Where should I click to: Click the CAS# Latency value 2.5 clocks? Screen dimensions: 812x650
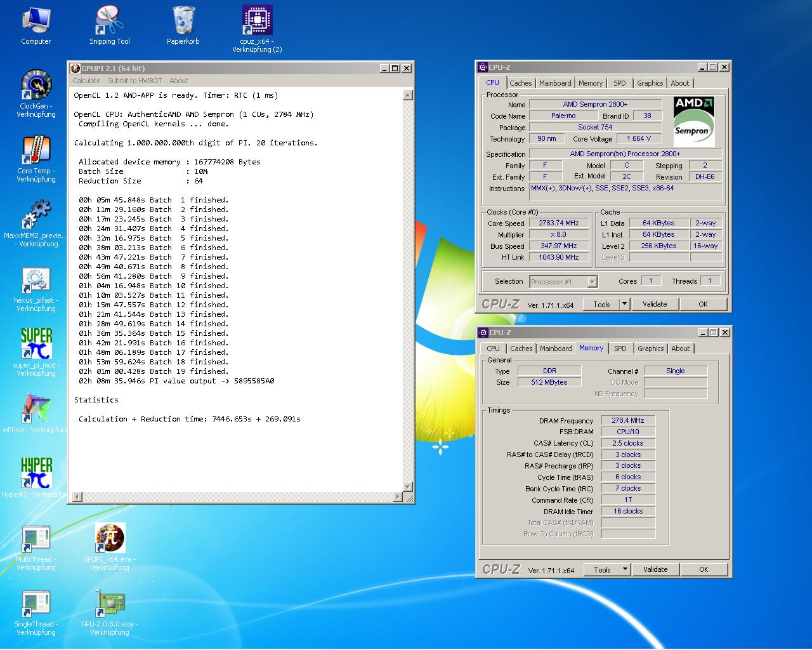point(628,443)
